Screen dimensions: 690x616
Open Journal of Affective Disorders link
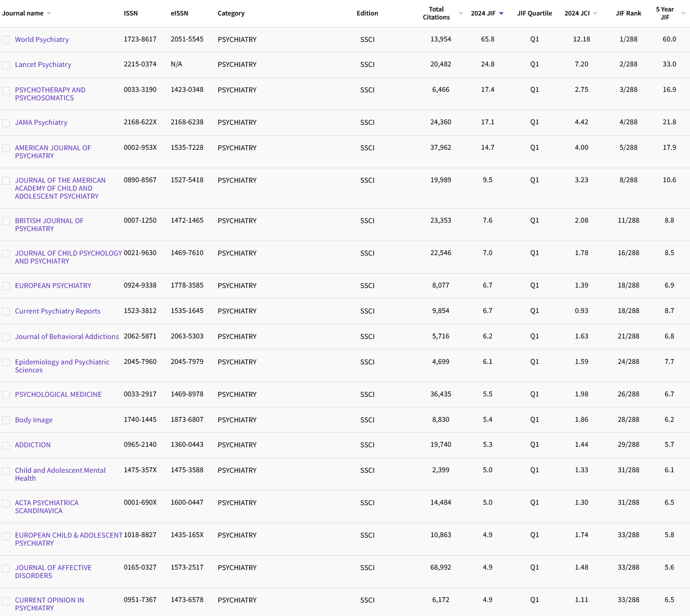[x=53, y=572]
